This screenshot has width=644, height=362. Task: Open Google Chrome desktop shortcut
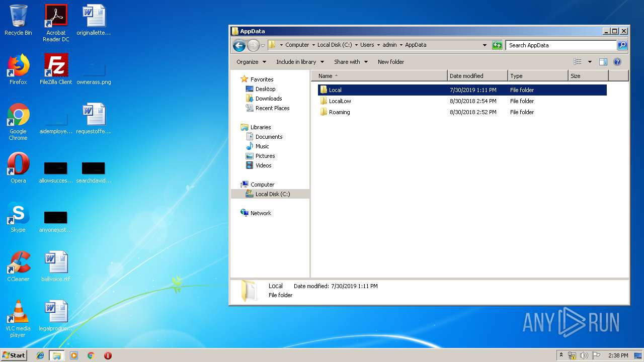tap(18, 122)
